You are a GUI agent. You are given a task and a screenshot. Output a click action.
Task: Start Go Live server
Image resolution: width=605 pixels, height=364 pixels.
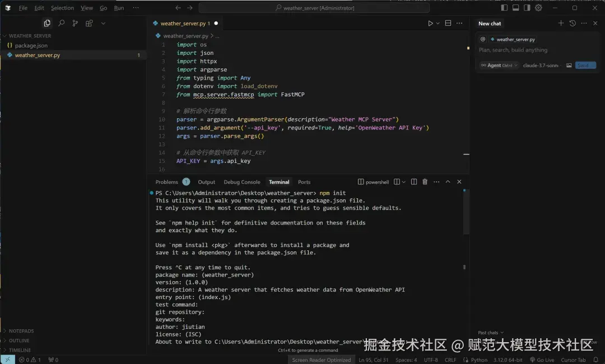542,360
